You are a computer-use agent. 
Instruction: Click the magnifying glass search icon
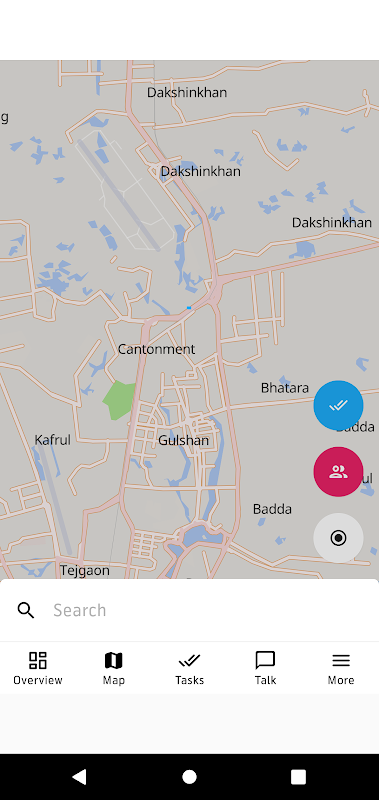click(x=26, y=610)
